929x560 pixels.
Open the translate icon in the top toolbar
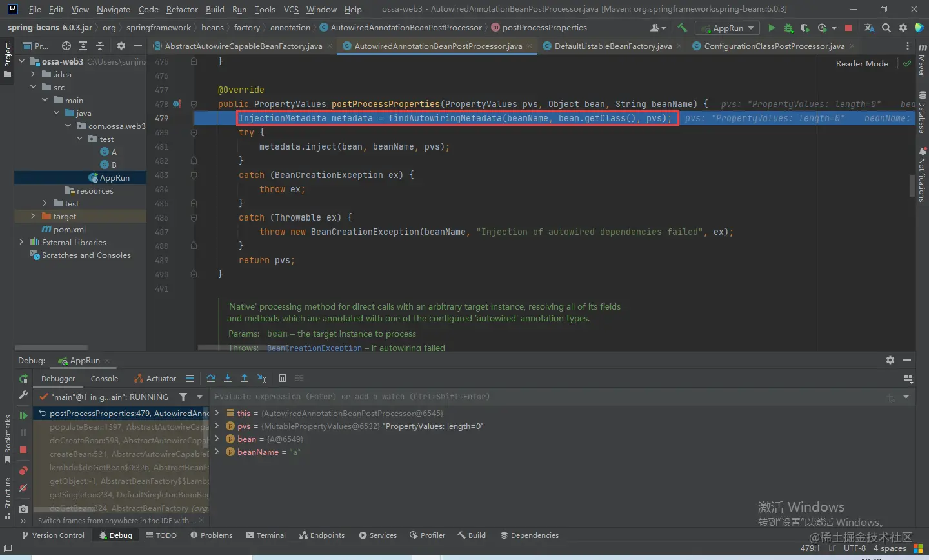tap(870, 28)
